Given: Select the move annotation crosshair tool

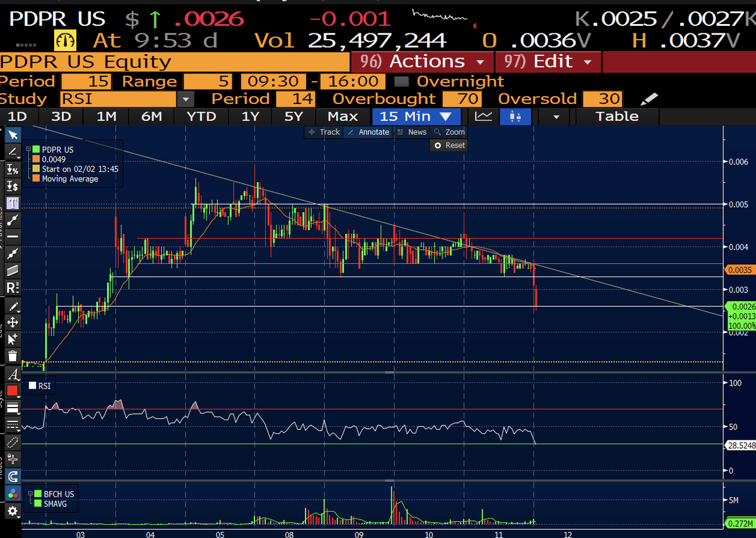Looking at the screenshot, I should pos(13,323).
